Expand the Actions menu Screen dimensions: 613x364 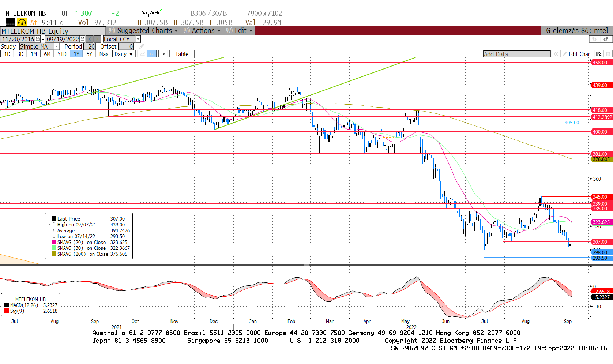202,31
